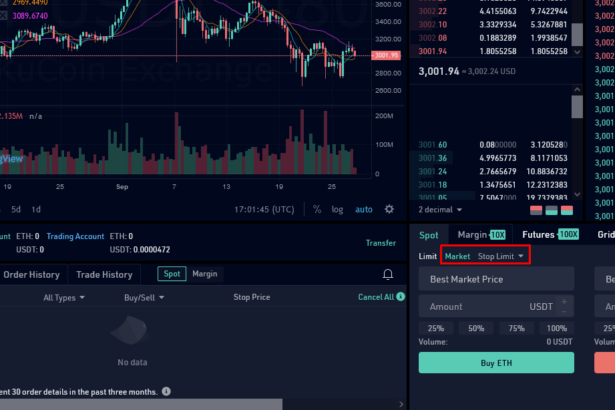Click down arrow of buy orders scrollbar
The height and width of the screenshot is (410, 615).
[x=577, y=194]
